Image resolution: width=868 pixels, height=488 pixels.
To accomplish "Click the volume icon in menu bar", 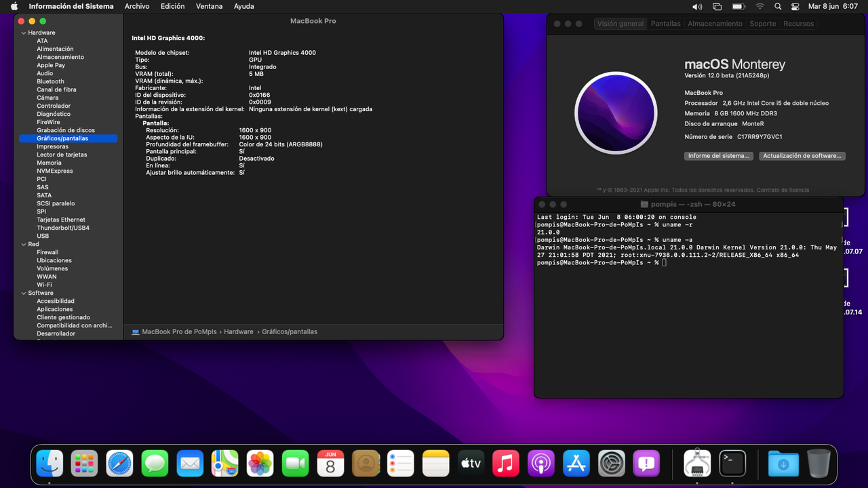I will point(697,6).
